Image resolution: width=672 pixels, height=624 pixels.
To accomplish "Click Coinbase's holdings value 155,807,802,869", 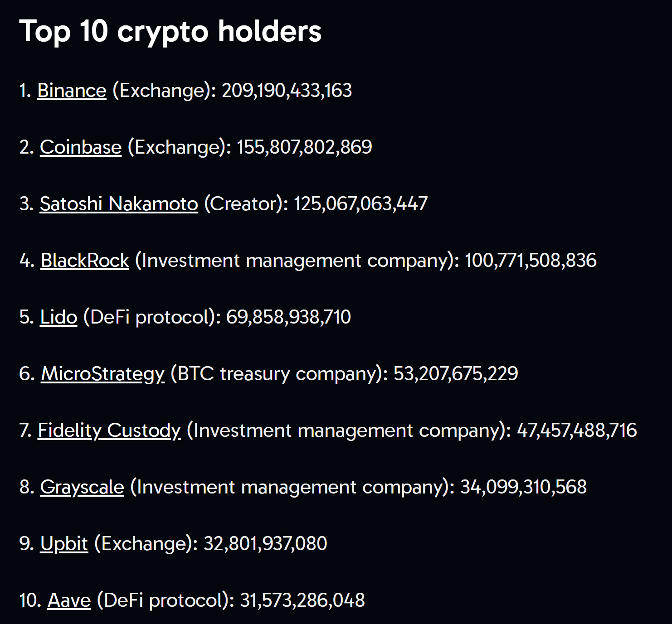I will (x=304, y=147).
